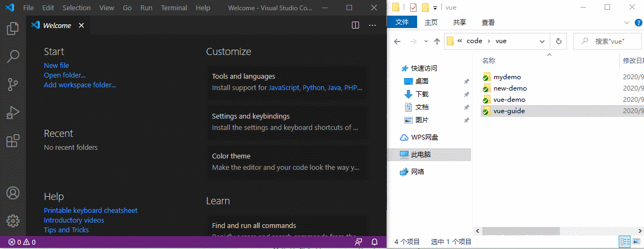Screen dimensions: 644x249
Task: Open the Tips and Tricks link
Action: coord(66,230)
